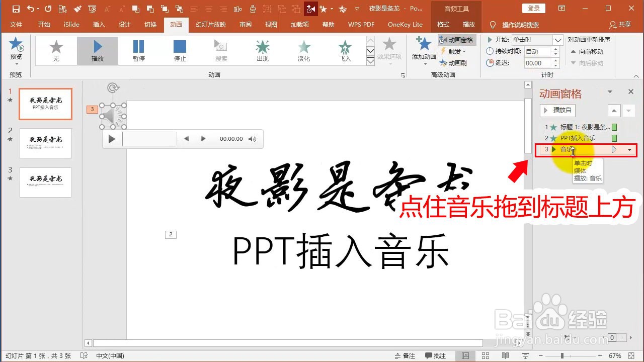Move animation up with pane arrow
This screenshot has width=644, height=362.
coord(614,110)
